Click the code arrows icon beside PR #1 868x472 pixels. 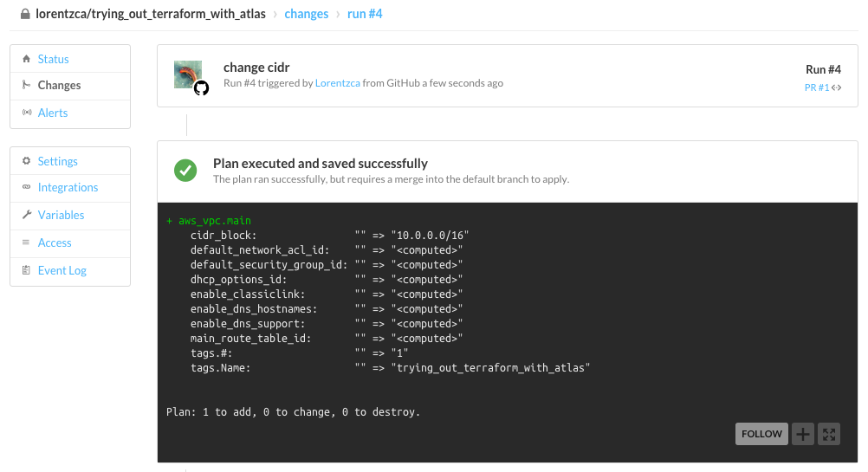pyautogui.click(x=837, y=87)
